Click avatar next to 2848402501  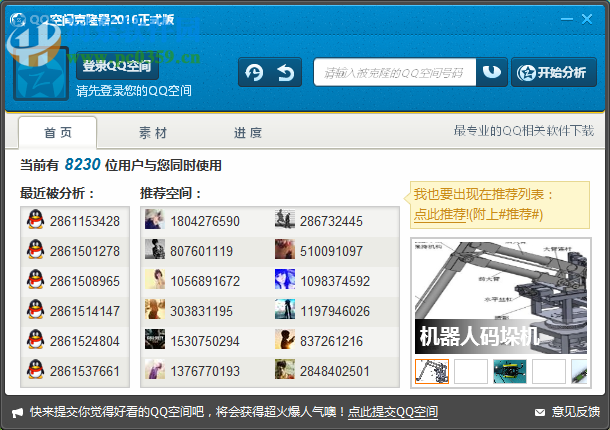coord(285,369)
